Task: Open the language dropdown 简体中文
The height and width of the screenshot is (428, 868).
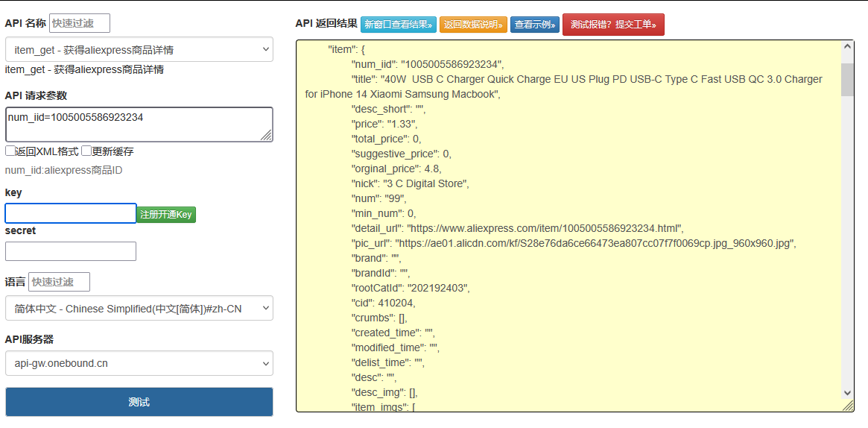Action: coord(139,308)
